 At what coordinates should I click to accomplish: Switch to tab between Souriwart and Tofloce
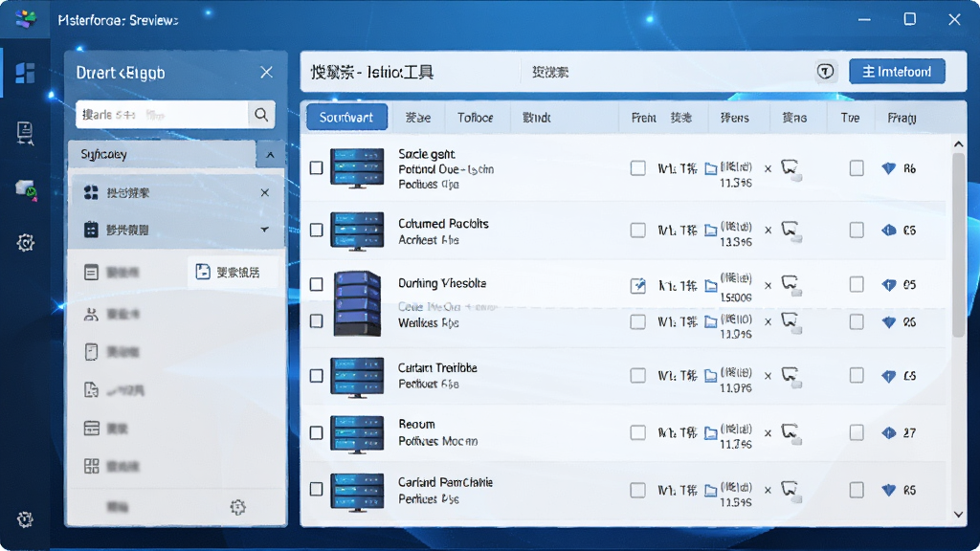[417, 118]
